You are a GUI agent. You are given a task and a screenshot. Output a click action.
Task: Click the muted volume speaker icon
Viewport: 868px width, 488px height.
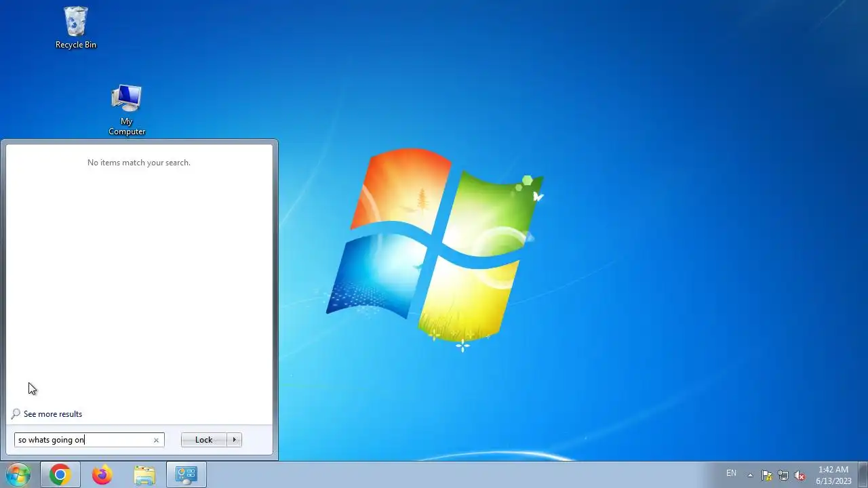tap(800, 475)
